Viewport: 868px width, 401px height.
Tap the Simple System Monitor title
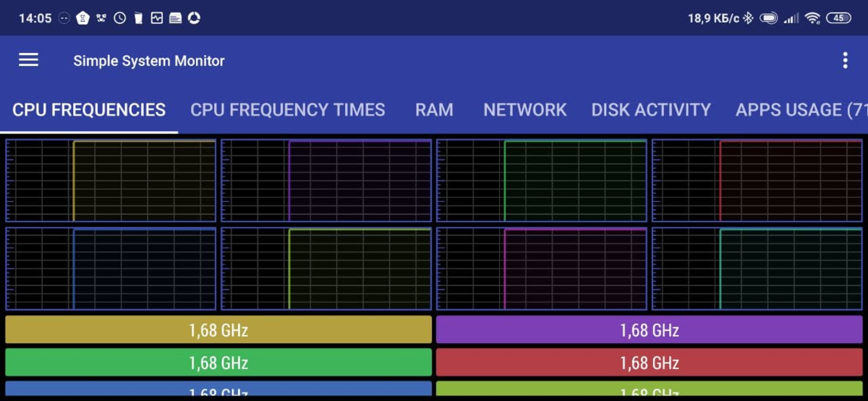point(149,61)
